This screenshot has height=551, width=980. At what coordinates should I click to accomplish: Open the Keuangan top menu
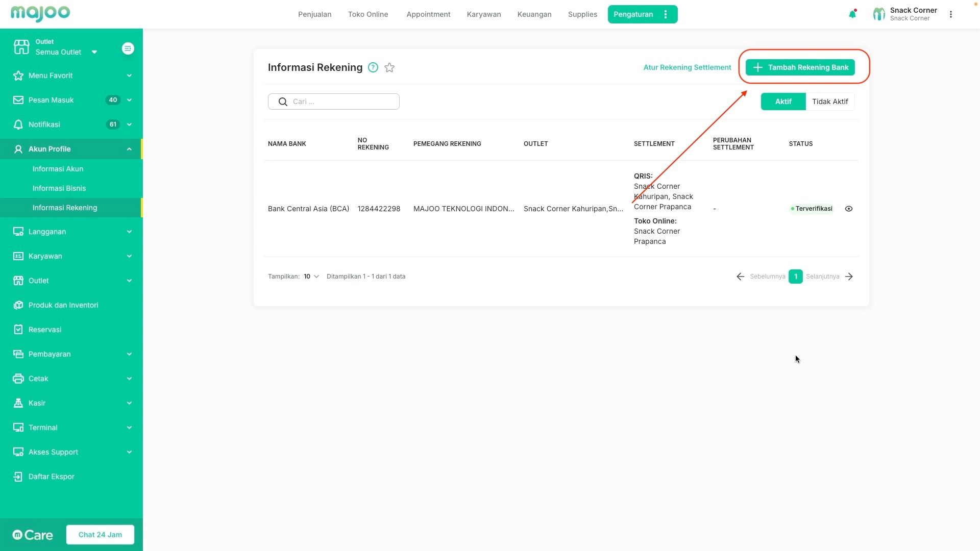click(x=534, y=14)
